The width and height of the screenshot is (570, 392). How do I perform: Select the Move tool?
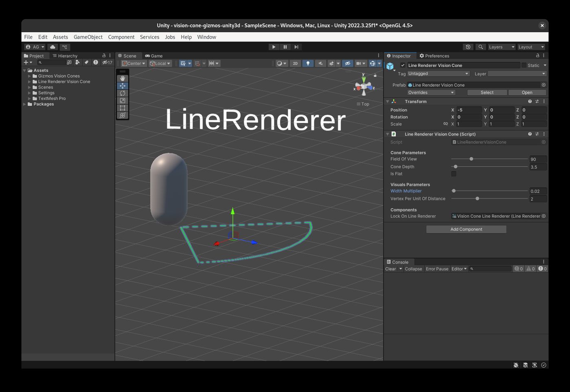(x=123, y=86)
